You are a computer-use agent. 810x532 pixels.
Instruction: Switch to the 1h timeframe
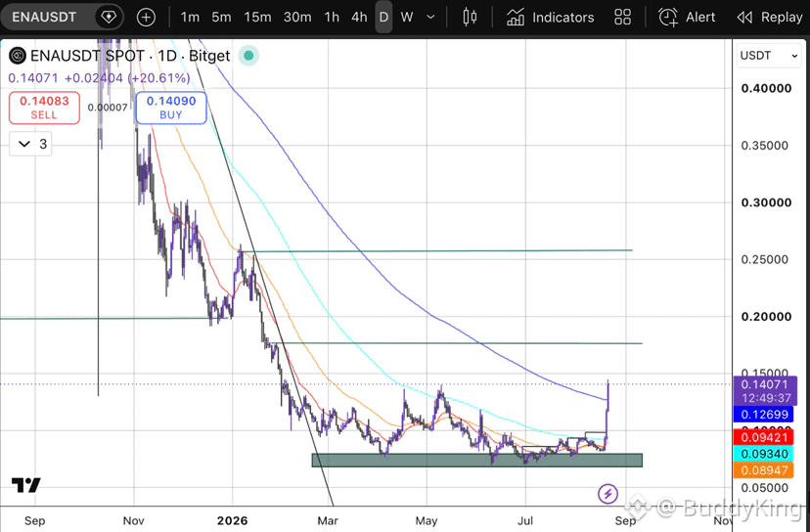tap(332, 18)
